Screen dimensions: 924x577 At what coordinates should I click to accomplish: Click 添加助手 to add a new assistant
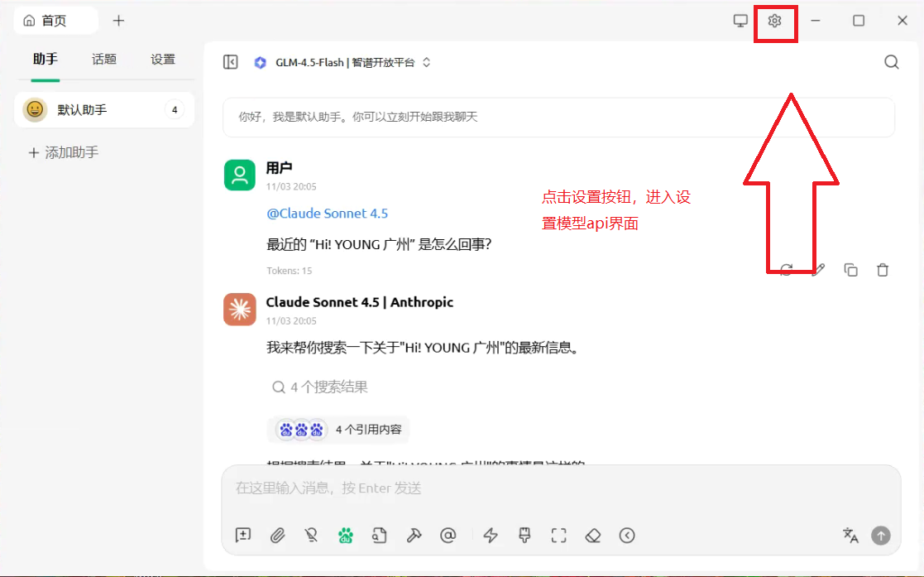click(62, 152)
